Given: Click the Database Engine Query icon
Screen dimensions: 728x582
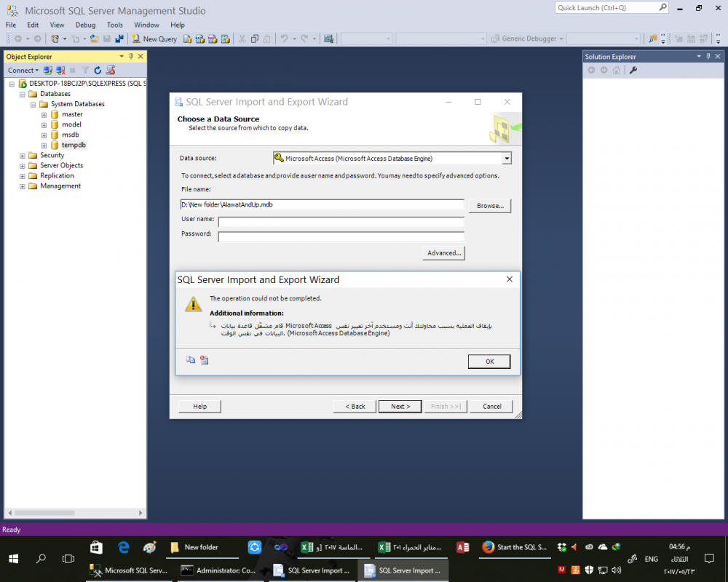Looking at the screenshot, I should 188,39.
